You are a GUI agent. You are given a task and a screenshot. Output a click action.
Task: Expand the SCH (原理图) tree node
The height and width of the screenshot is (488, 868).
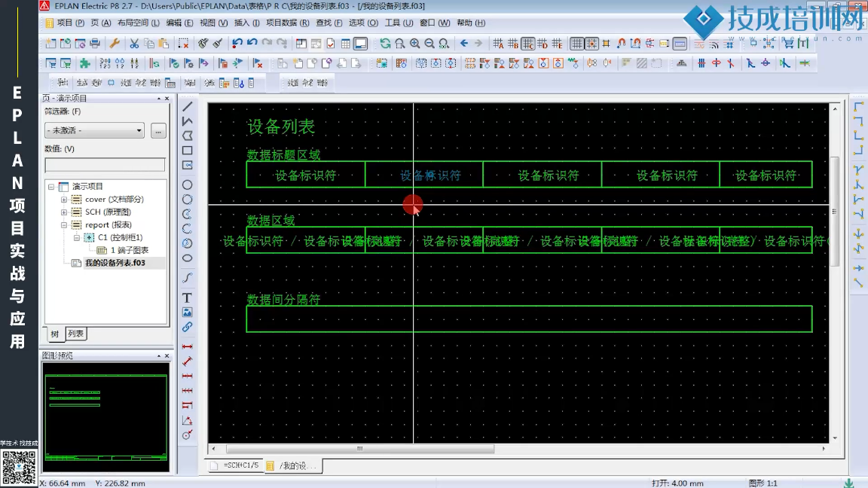tap(64, 212)
